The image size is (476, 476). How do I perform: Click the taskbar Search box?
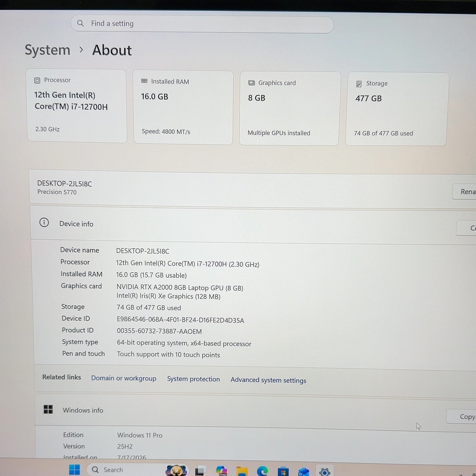(x=138, y=470)
